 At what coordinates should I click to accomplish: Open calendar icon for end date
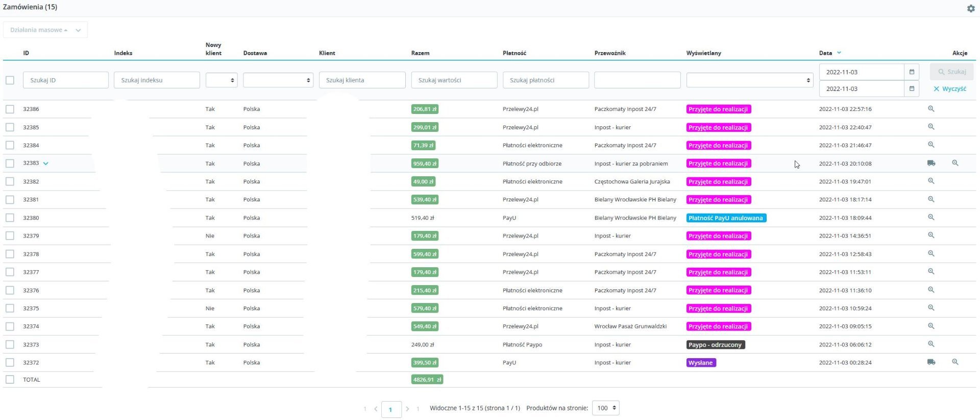pyautogui.click(x=912, y=89)
